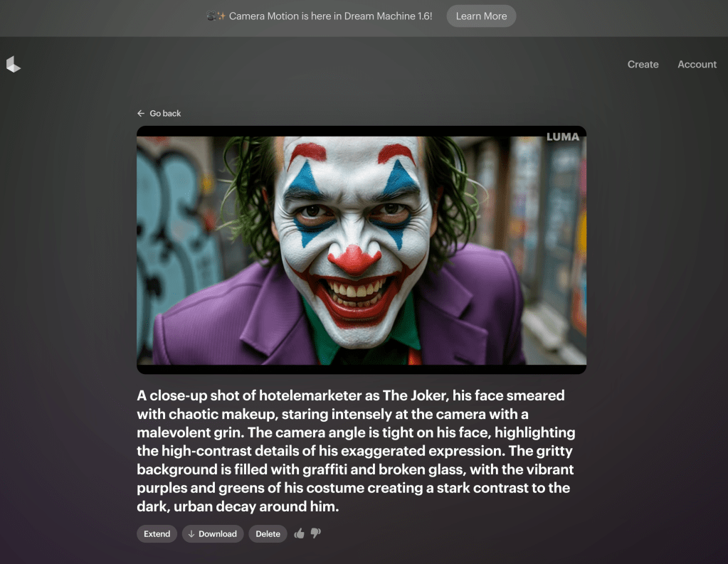This screenshot has width=728, height=564.
Task: Download the generated video
Action: pyautogui.click(x=213, y=534)
